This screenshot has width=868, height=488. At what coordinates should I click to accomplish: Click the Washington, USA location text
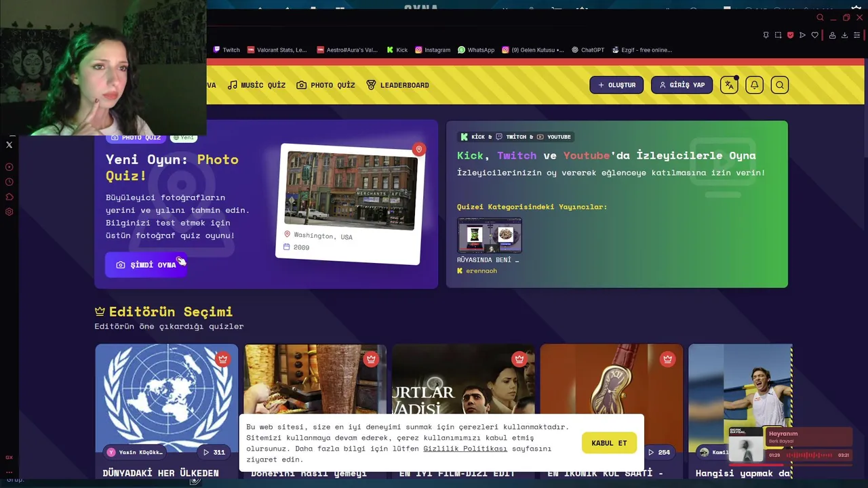(323, 236)
